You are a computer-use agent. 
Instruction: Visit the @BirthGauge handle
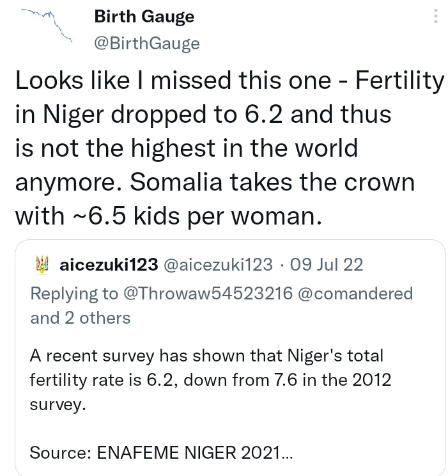click(147, 43)
